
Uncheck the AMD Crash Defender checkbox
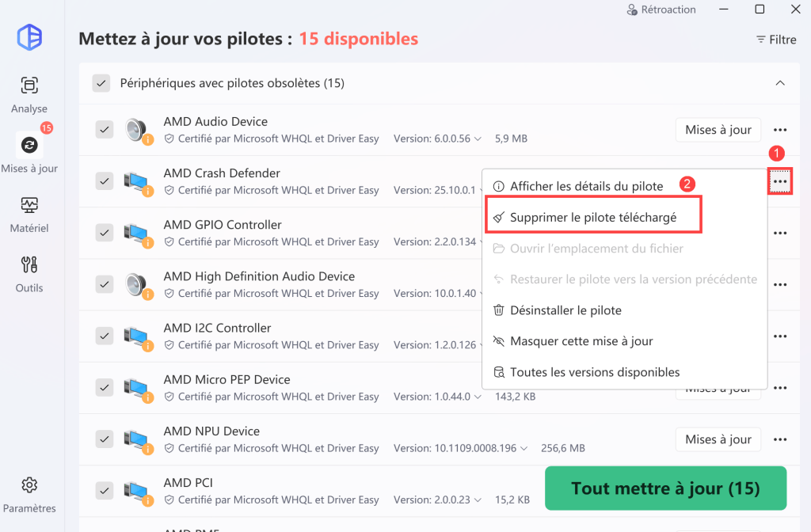105,181
